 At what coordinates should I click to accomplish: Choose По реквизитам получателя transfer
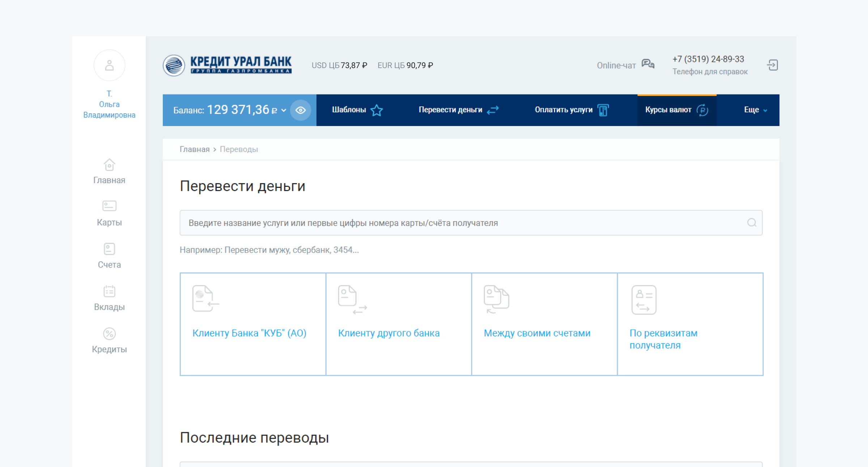pyautogui.click(x=690, y=324)
